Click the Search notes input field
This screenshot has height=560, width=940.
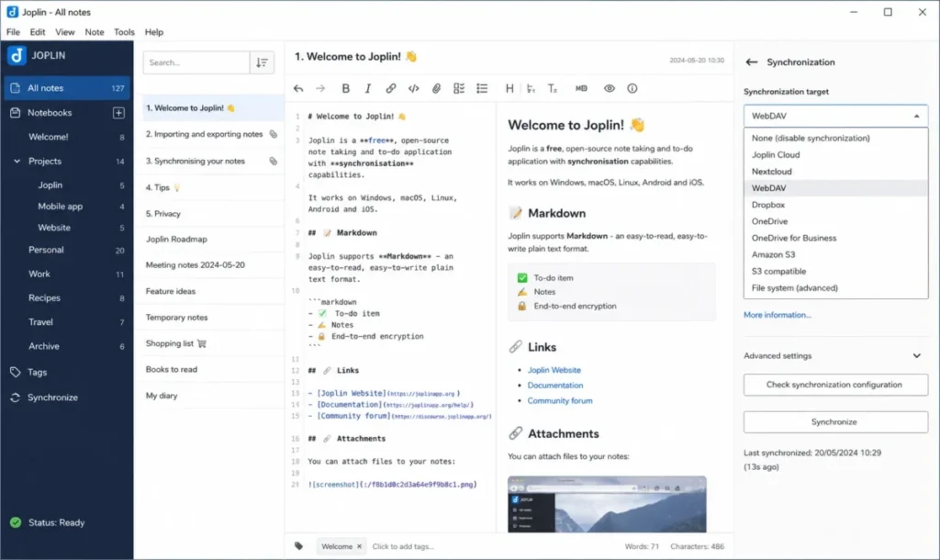pos(196,62)
